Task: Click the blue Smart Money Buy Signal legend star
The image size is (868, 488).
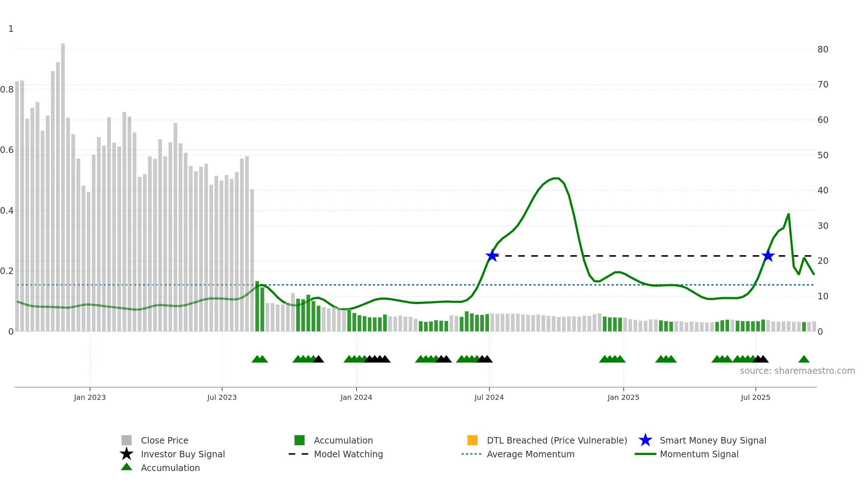Action: pyautogui.click(x=645, y=440)
